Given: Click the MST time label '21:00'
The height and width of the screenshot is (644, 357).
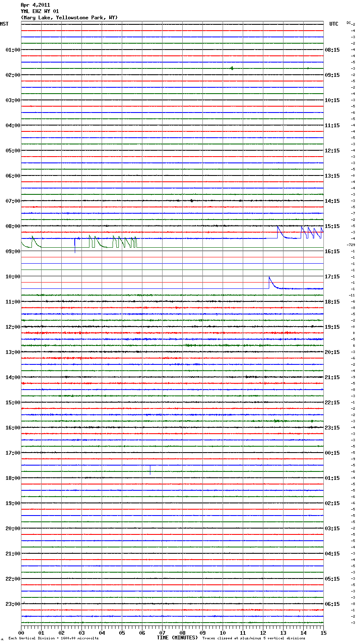Looking at the screenshot, I should point(13,554).
